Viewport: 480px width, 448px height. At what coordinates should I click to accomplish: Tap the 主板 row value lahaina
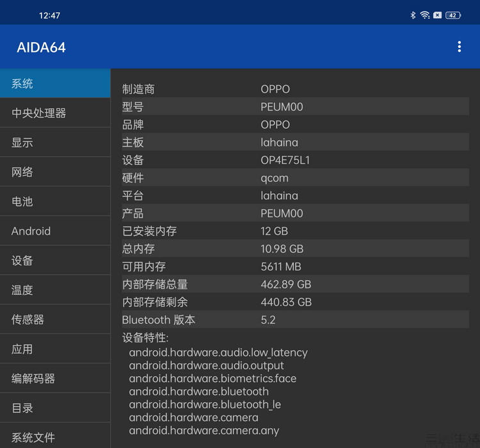coord(279,142)
